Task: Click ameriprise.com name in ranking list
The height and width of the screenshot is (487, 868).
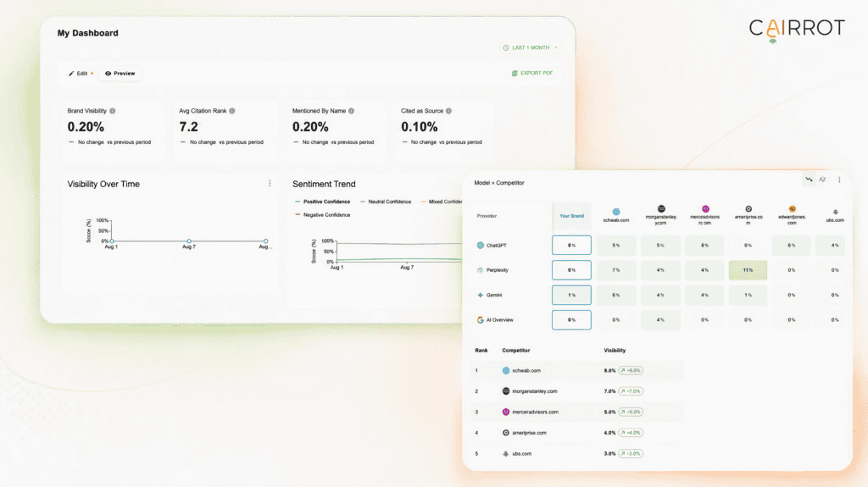Action: pyautogui.click(x=529, y=433)
